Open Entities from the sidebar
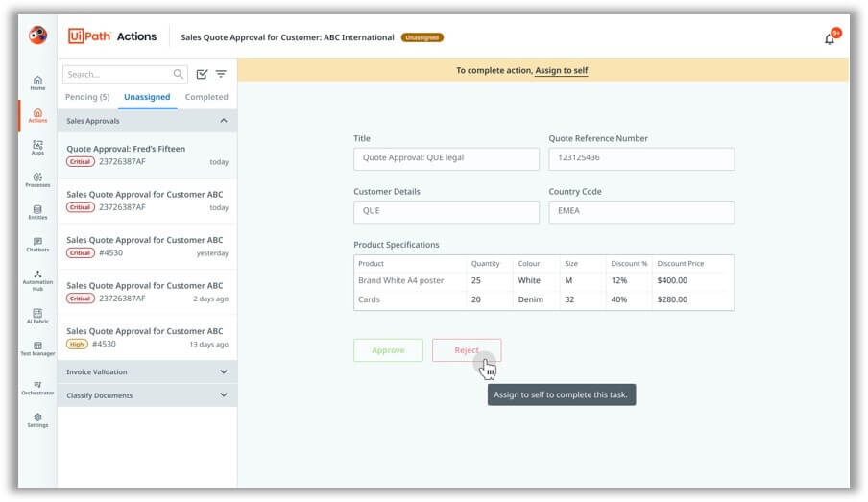Screen dimensions: 868x502 [x=37, y=212]
